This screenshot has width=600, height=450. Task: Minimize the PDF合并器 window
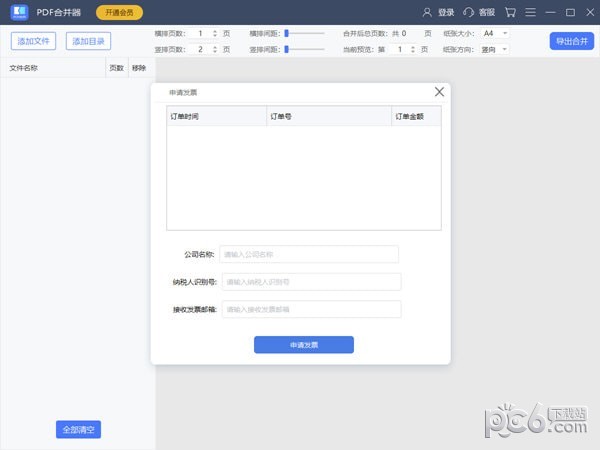pyautogui.click(x=550, y=13)
